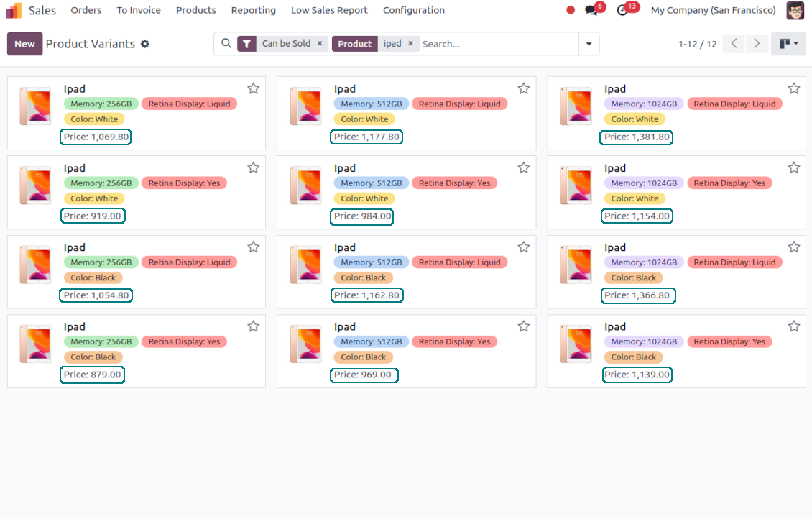
Task: Click the New button
Action: [x=25, y=44]
